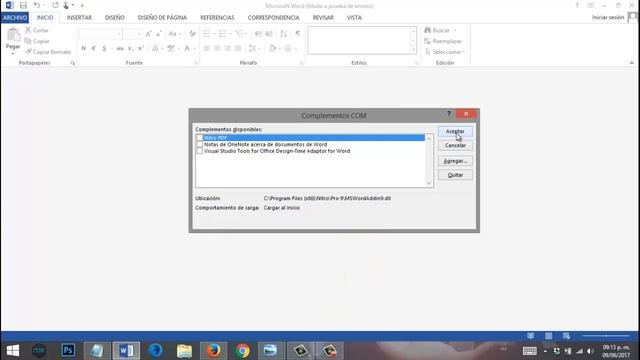This screenshot has width=640, height=360.
Task: Click the Cortar scissors button
Action: pyautogui.click(x=36, y=30)
